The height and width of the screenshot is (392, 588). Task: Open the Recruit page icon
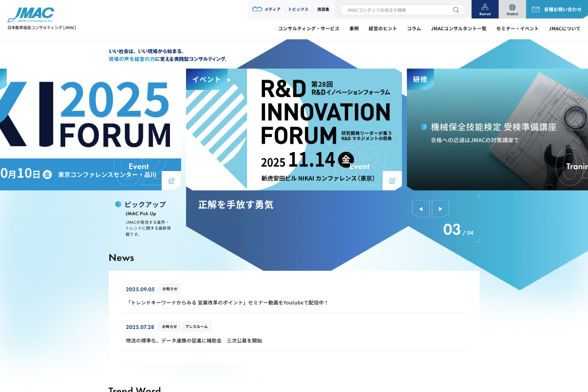(x=485, y=9)
